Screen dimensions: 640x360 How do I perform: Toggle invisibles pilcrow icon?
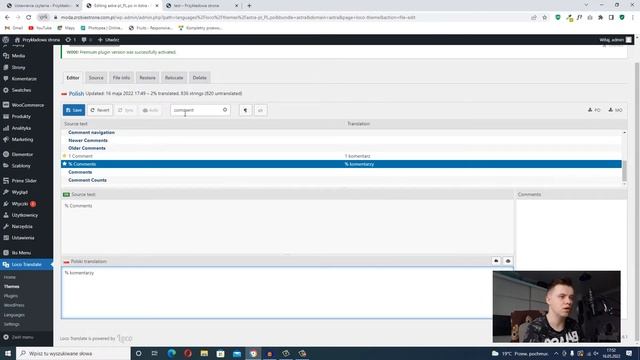(x=245, y=110)
